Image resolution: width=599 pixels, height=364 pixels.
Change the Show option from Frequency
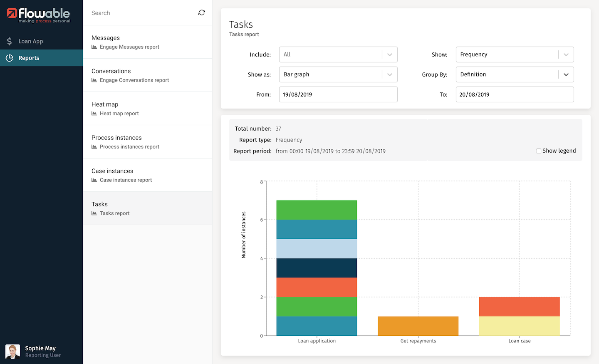515,54
